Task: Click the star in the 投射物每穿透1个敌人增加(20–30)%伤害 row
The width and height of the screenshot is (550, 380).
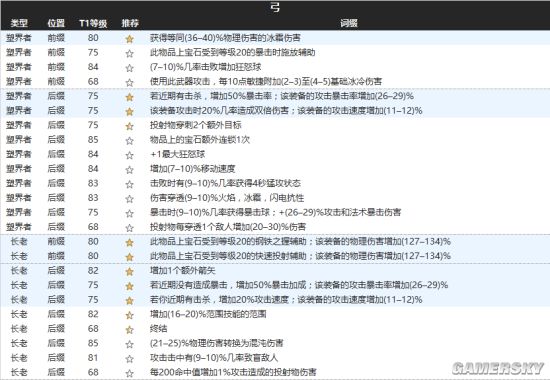Action: point(129,228)
